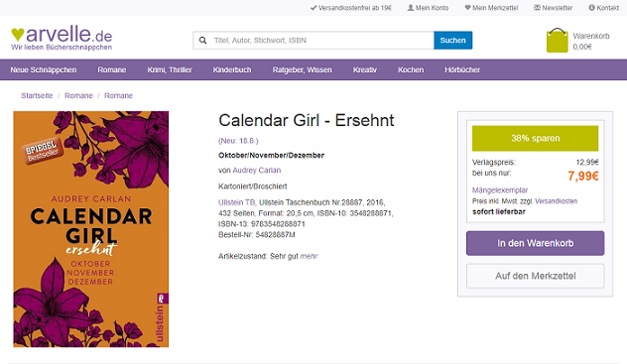This screenshot has width=627, height=364.
Task: Open the Neue Schnäppchen menu
Action: click(x=44, y=69)
